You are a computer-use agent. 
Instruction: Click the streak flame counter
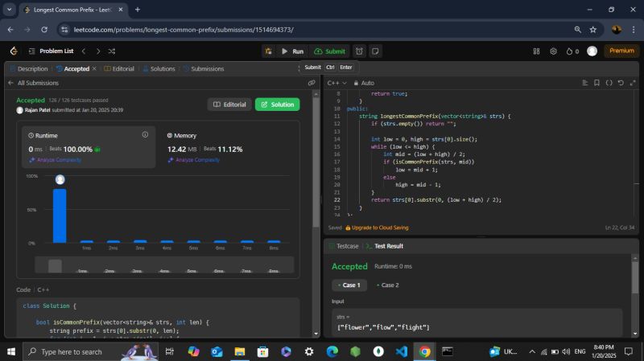click(572, 51)
